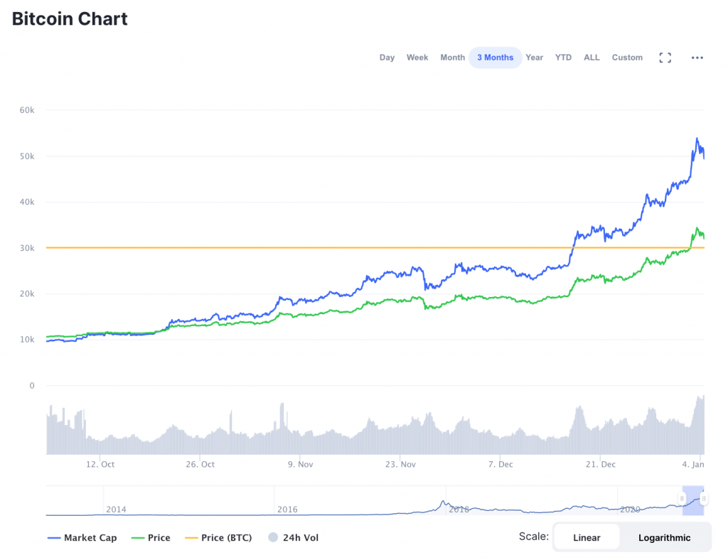Screen dimensions: 728x560
Task: Select the Day time range
Action: pyautogui.click(x=387, y=58)
